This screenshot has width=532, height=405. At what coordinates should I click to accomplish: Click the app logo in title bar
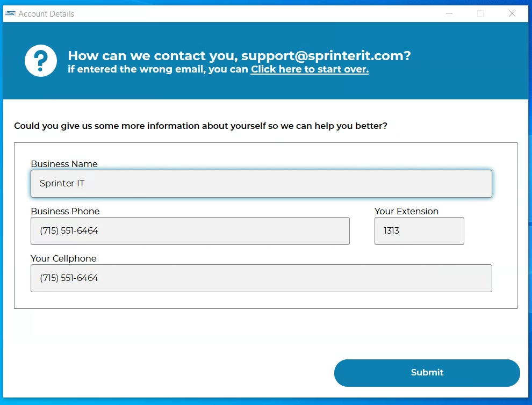click(x=10, y=13)
